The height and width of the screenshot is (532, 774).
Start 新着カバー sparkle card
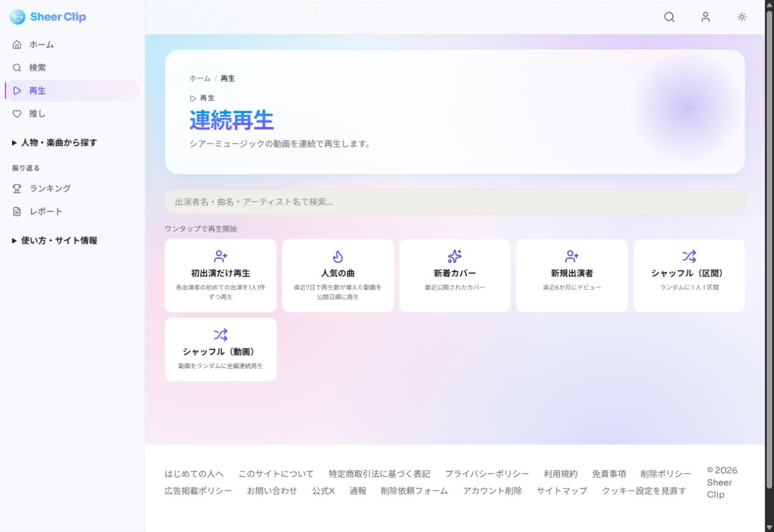(455, 275)
